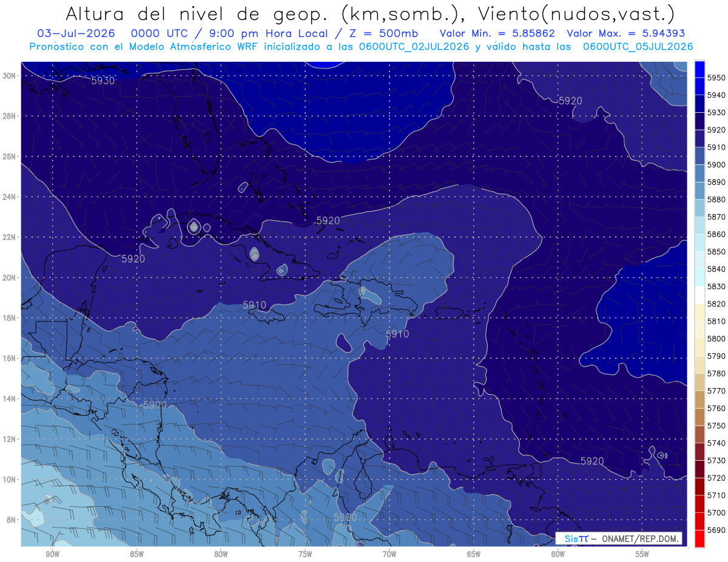The width and height of the screenshot is (728, 562).
Task: Click the 12N latitude axis label
Action: tap(9, 439)
